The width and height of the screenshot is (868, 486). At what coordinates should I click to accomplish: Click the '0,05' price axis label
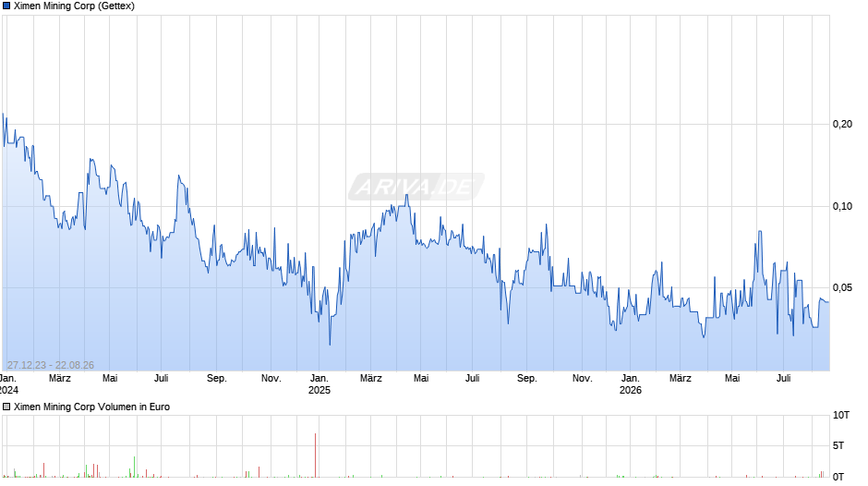pyautogui.click(x=842, y=287)
